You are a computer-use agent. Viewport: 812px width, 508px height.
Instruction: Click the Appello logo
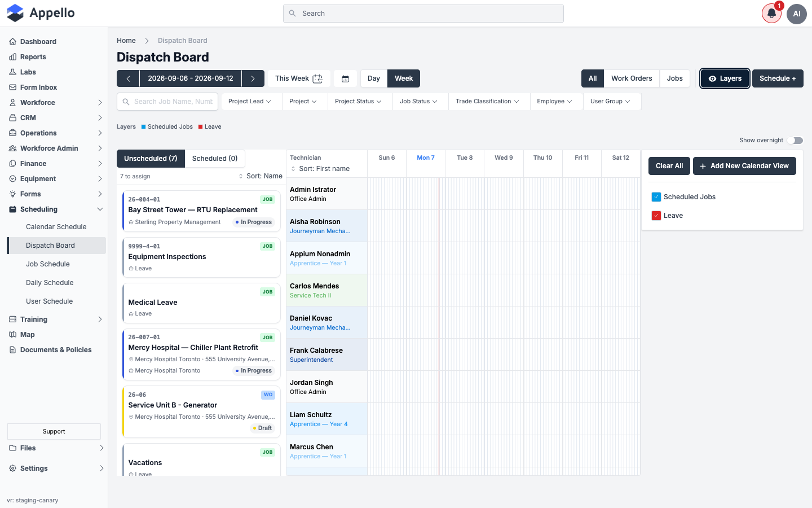[41, 13]
